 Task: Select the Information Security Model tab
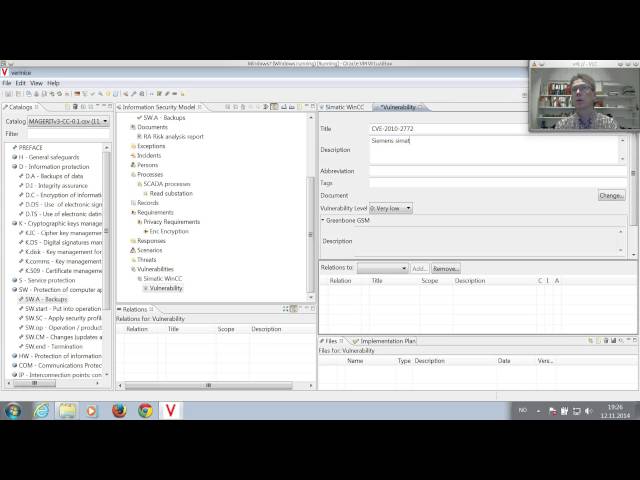(x=159, y=107)
